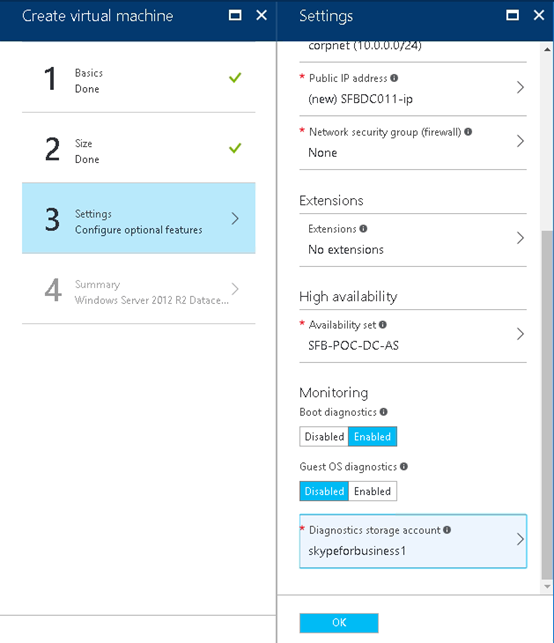
Task: Open Extensions selector chevron
Action: tap(520, 238)
